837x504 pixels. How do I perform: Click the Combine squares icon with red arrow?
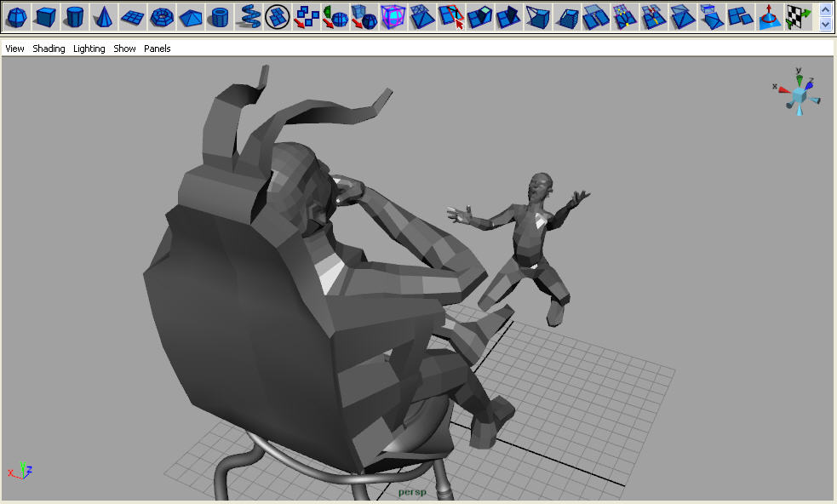pyautogui.click(x=306, y=17)
